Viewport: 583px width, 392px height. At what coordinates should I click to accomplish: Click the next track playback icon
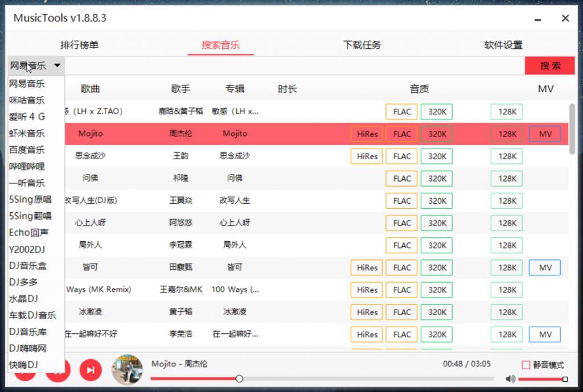(x=91, y=369)
